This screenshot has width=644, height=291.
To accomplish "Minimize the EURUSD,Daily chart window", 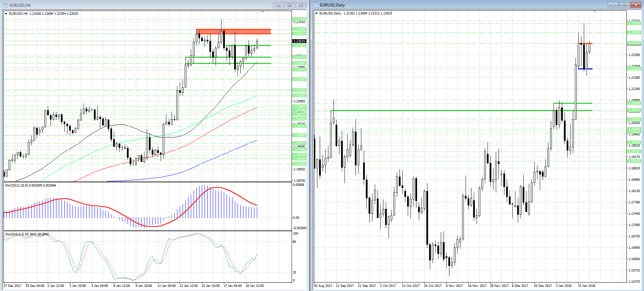I will 613,5.
